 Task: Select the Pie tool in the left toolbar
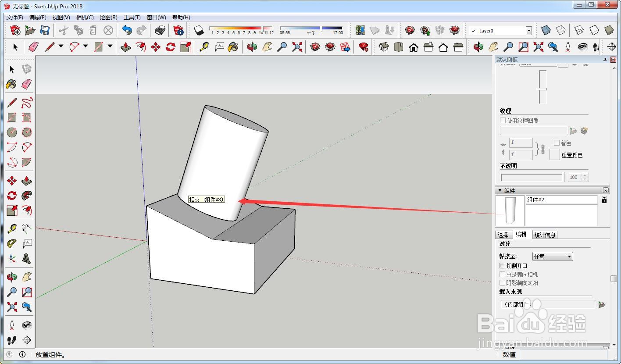[x=27, y=162]
